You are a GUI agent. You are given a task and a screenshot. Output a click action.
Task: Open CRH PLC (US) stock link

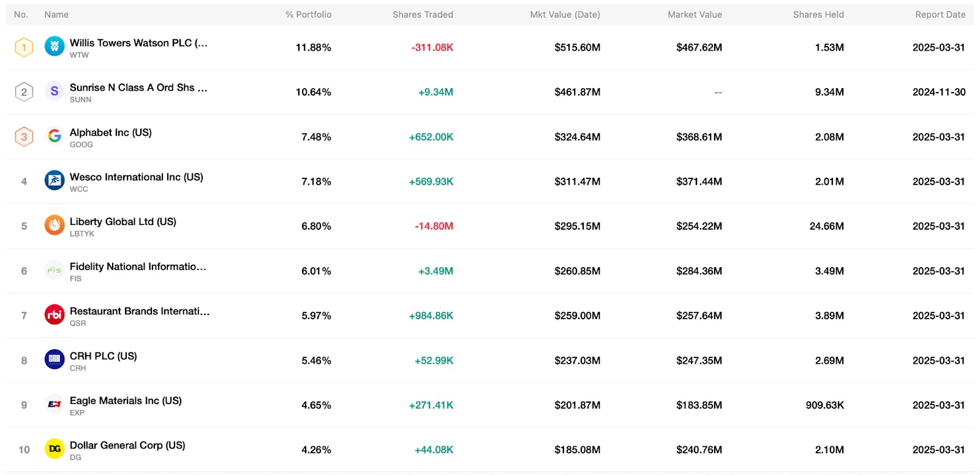tap(104, 356)
